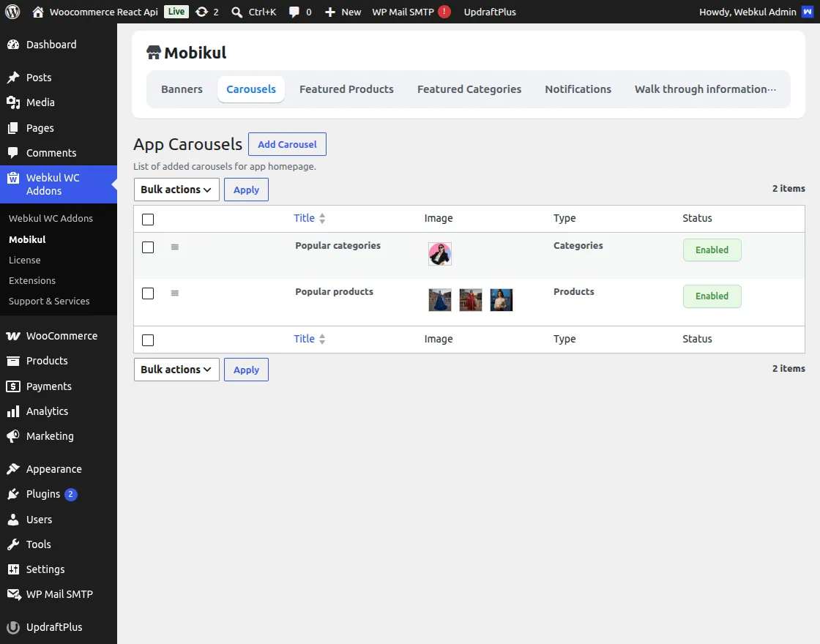Click the comments bubble icon in admin bar
The height and width of the screenshot is (644, 820).
point(294,12)
